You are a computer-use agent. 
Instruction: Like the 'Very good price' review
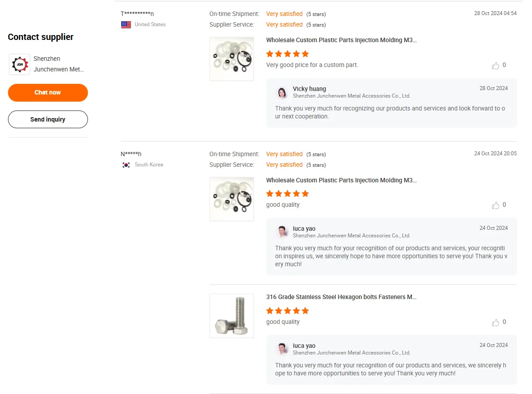[496, 66]
